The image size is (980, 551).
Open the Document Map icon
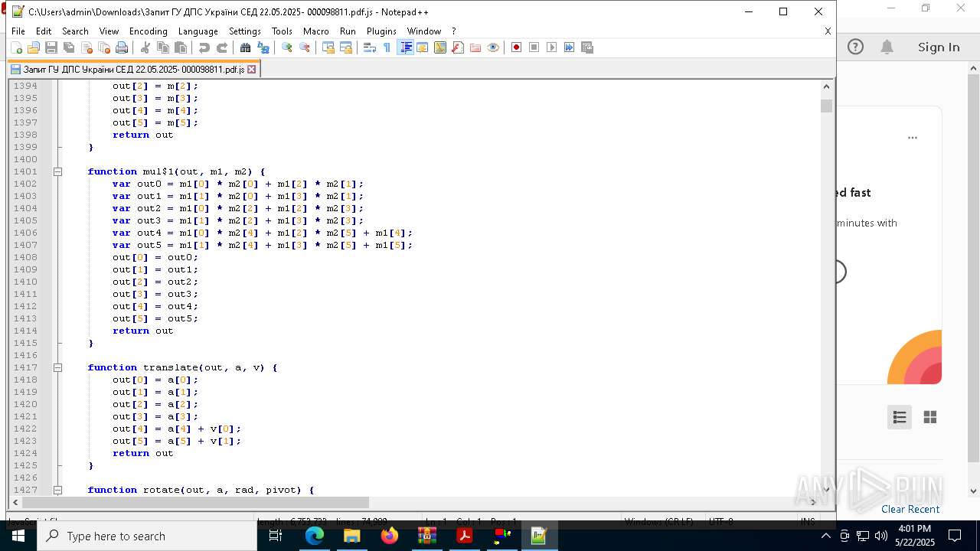(440, 47)
